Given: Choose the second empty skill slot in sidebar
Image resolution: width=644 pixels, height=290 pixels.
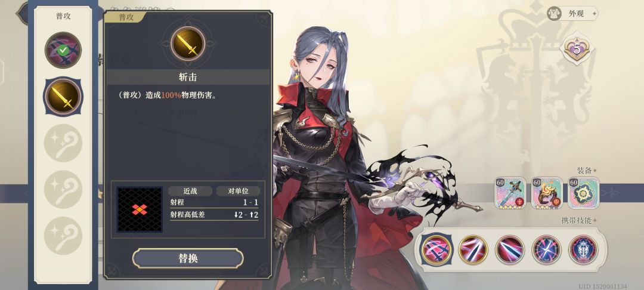Looking at the screenshot, I should point(63,189).
